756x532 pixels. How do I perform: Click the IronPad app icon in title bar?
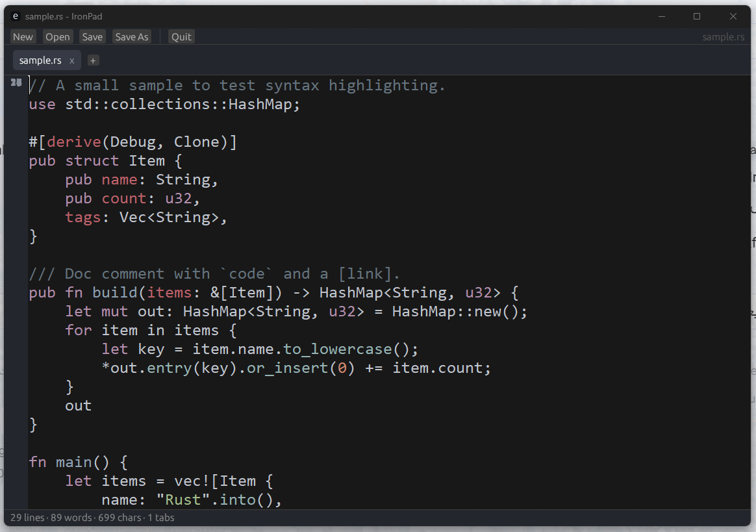click(16, 16)
